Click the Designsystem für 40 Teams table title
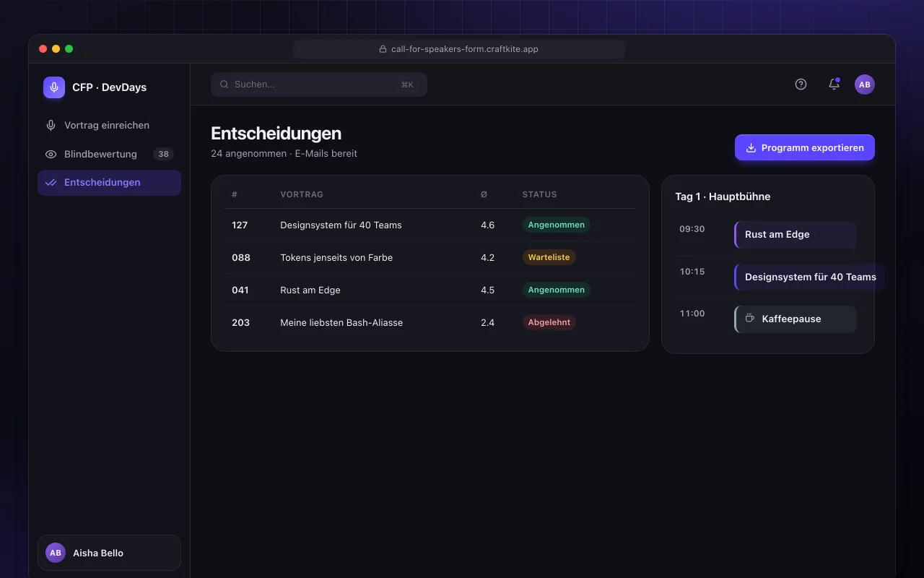Image resolution: width=924 pixels, height=578 pixels. pyautogui.click(x=341, y=225)
